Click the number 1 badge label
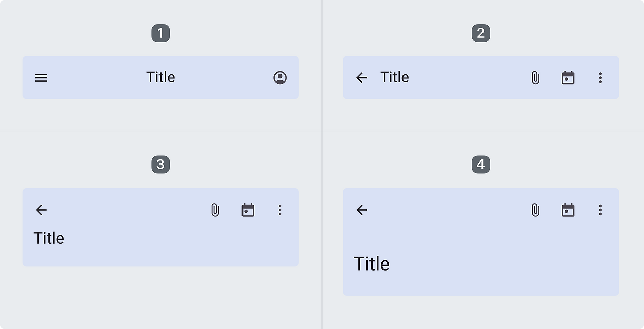This screenshot has width=644, height=329. (x=160, y=33)
